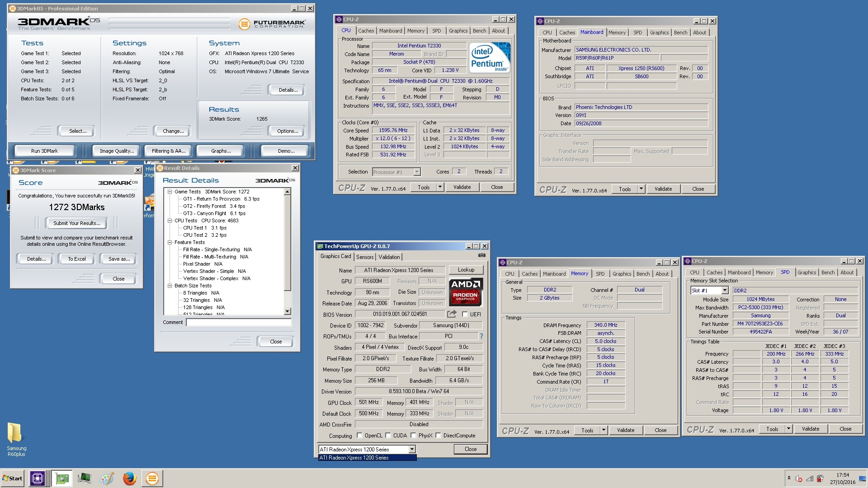
Task: Open Bench tab in CPU-Z Mainboard window
Action: pyautogui.click(x=680, y=33)
